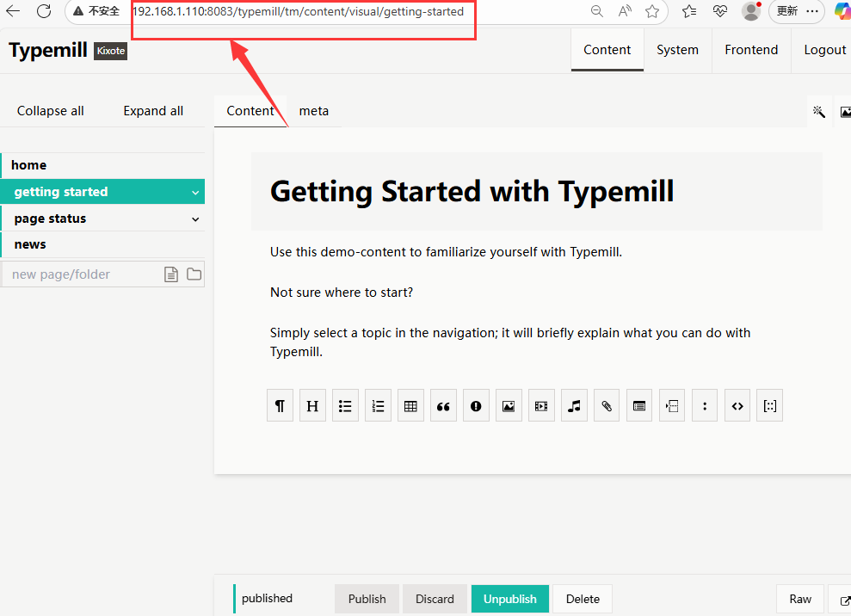Switch to the Raw editor
This screenshot has width=851, height=616.
tap(800, 599)
